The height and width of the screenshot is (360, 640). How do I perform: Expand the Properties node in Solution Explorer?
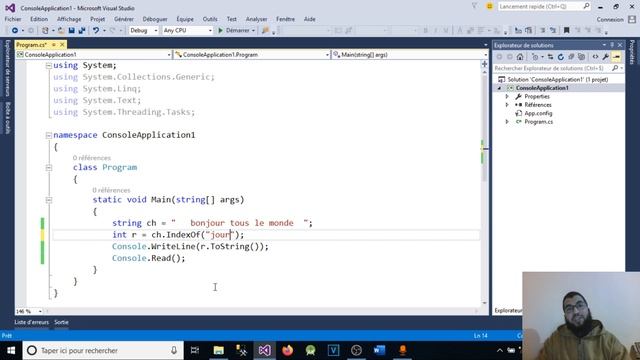(x=507, y=97)
